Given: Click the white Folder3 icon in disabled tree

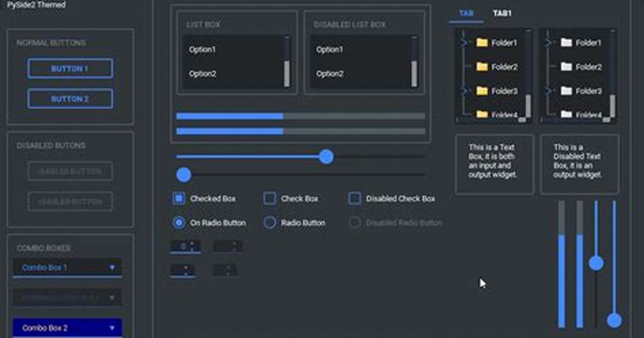Looking at the screenshot, I should pos(566,91).
